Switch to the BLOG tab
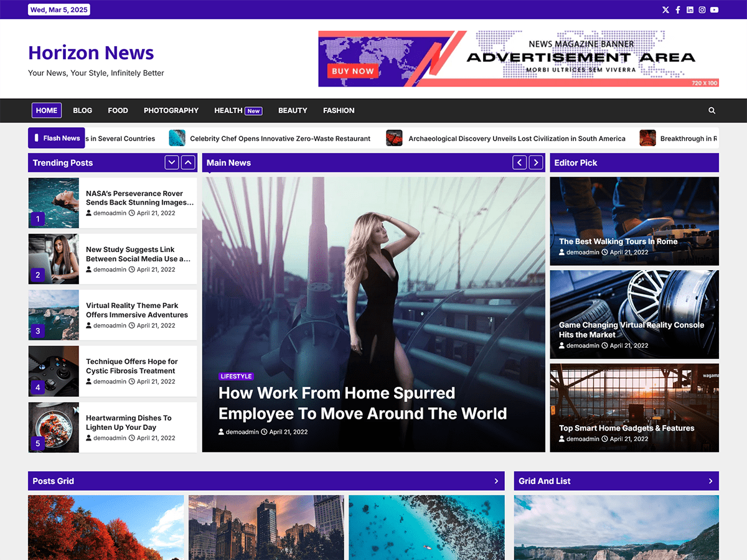Viewport: 747px width, 560px height. [82, 110]
